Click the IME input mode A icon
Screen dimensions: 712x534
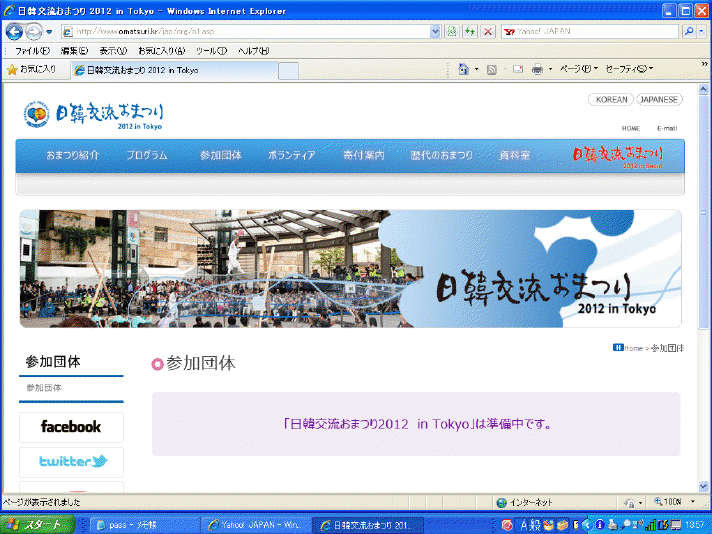(524, 525)
